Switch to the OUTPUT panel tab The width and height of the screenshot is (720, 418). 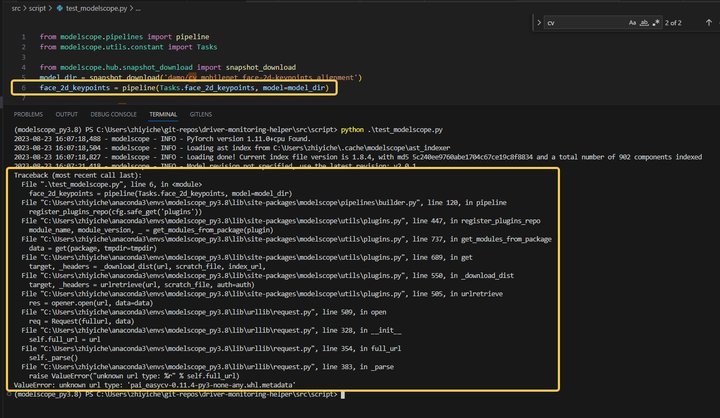coord(67,114)
